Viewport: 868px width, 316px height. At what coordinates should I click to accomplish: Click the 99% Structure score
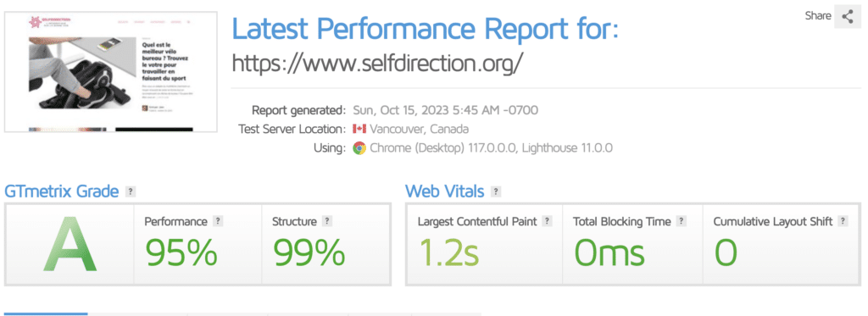309,252
